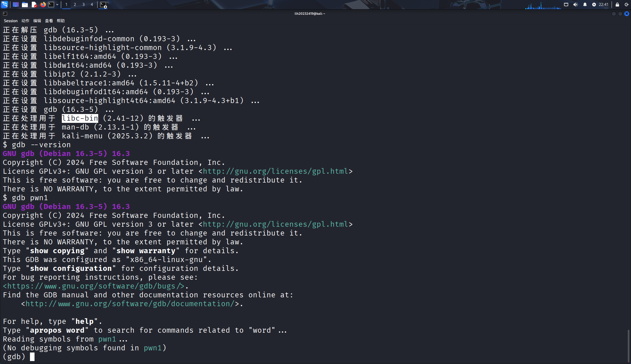The image size is (631, 364).
Task: Launch the file manager from the panel
Action: tap(25, 4)
